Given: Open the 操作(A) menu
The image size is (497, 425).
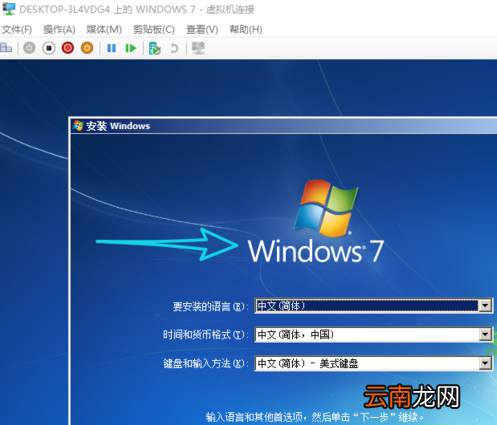Looking at the screenshot, I should (59, 30).
